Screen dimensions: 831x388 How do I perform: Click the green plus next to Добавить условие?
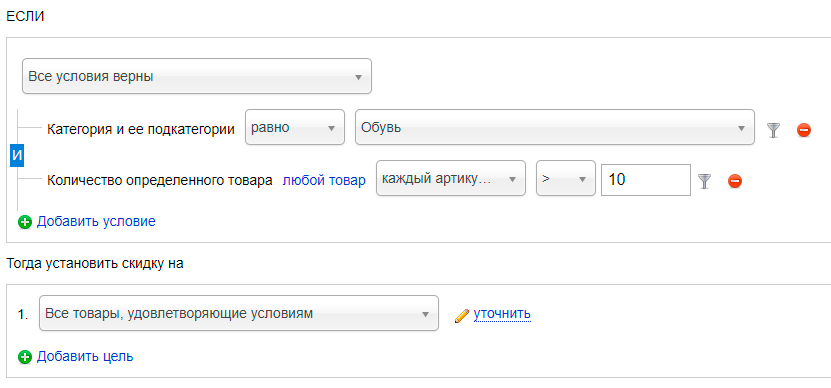(25, 222)
